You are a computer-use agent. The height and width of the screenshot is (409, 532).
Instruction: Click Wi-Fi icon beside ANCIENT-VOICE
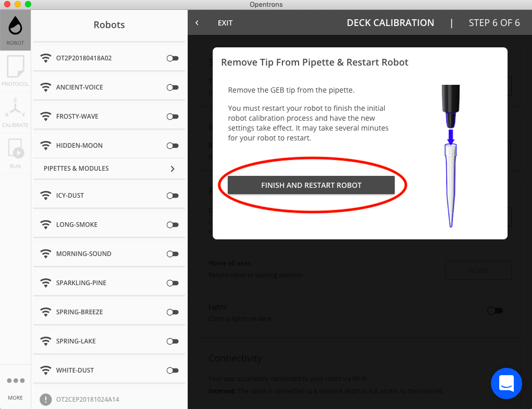46,87
